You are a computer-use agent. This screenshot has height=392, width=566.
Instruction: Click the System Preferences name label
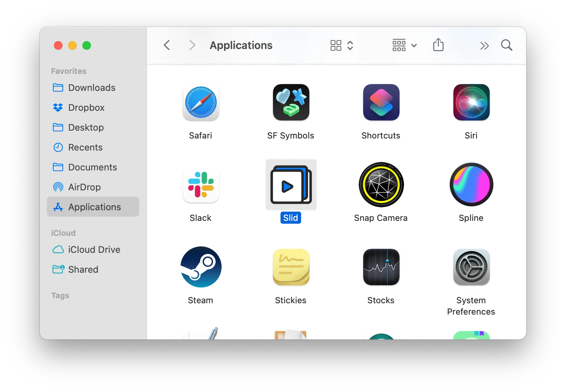pyautogui.click(x=471, y=306)
